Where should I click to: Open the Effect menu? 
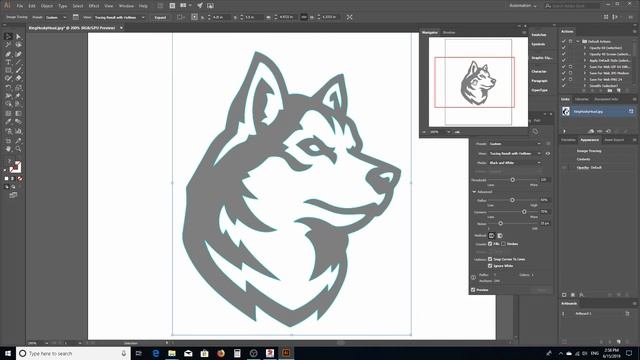[x=94, y=6]
